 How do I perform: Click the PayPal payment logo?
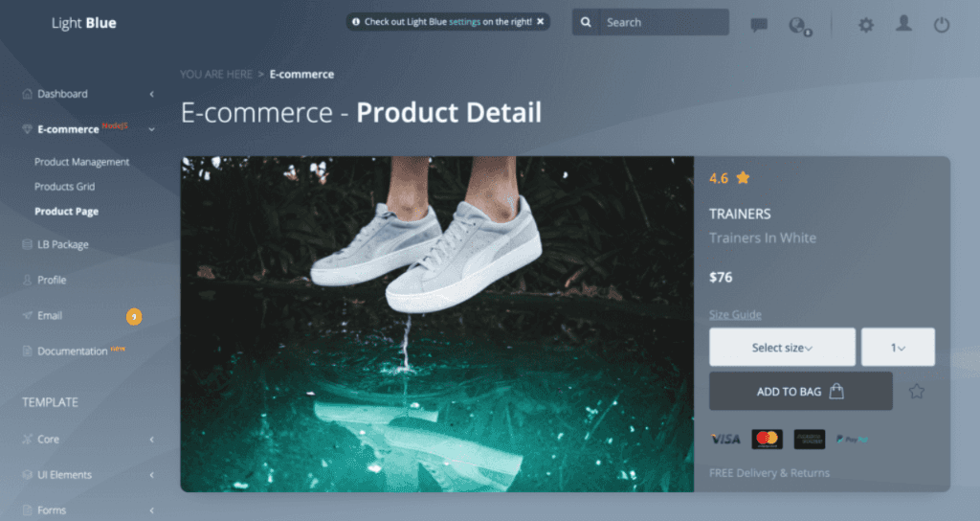click(x=853, y=439)
